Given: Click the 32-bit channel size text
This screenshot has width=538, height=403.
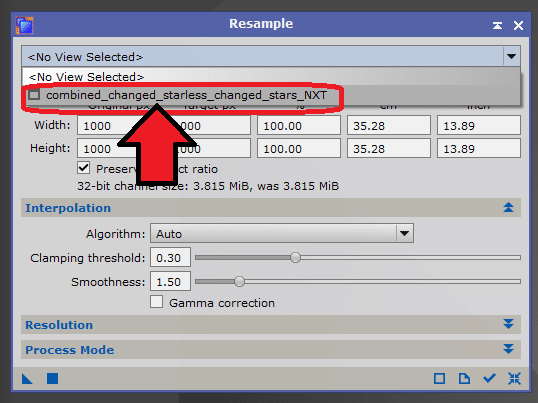Looking at the screenshot, I should (208, 186).
